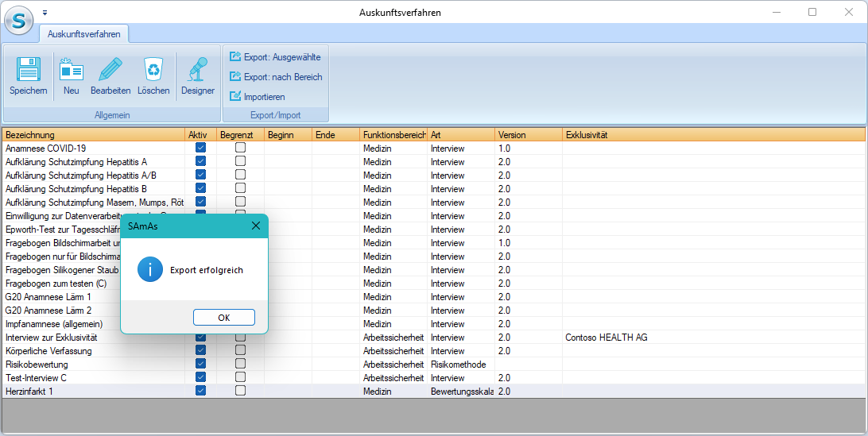Open the quick access toolbar dropdown arrow
Viewport: 868px width, 436px height.
[x=45, y=13]
